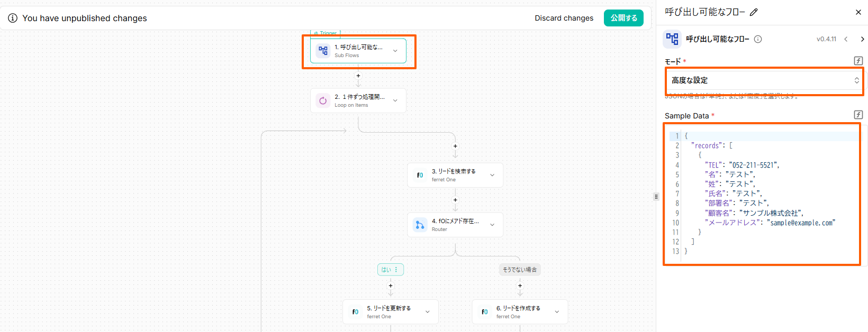Click the info icon beside the piece name
This screenshot has height=332, width=868.
point(758,39)
